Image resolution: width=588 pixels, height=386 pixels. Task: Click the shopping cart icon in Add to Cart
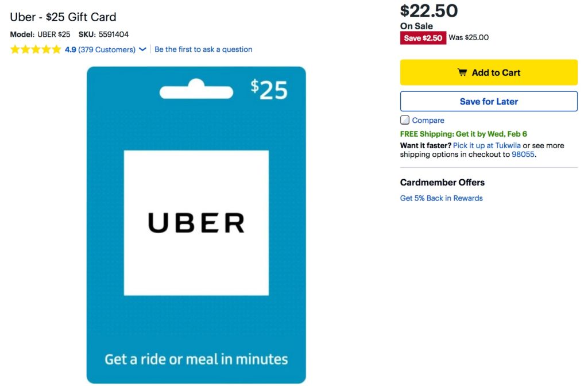pos(462,72)
